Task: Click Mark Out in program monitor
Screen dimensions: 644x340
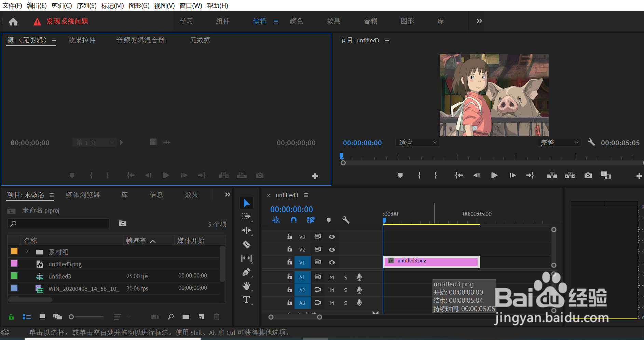Action: 436,175
